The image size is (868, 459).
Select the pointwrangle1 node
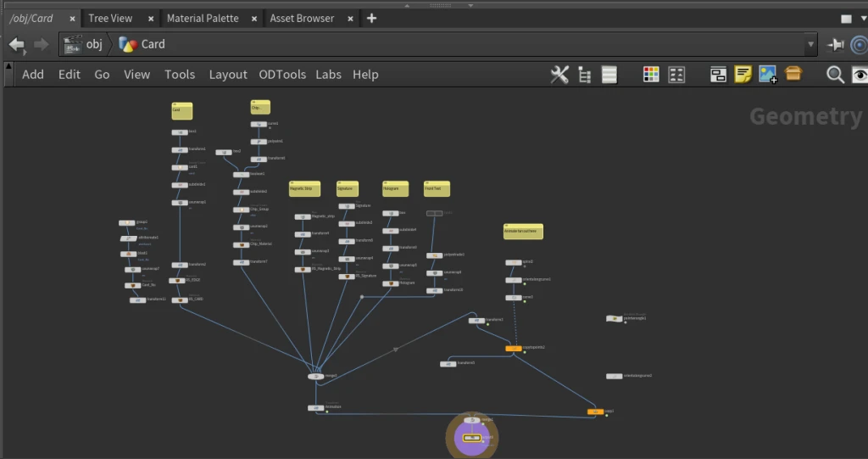click(614, 319)
